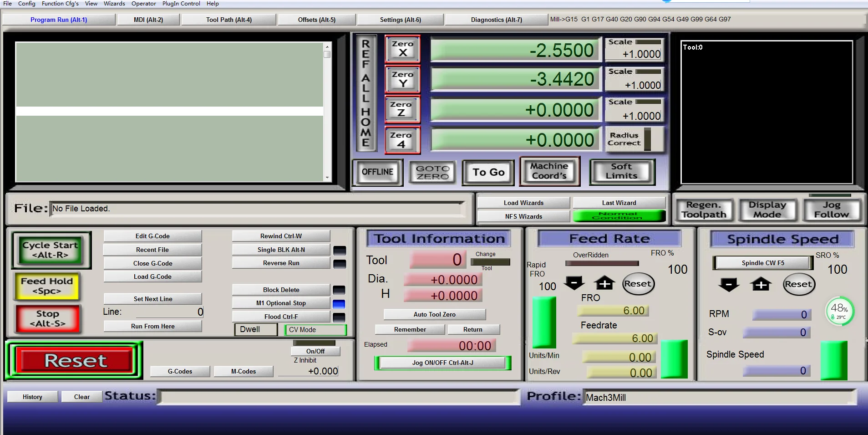Open the File menu
The image size is (868, 435).
[x=8, y=4]
